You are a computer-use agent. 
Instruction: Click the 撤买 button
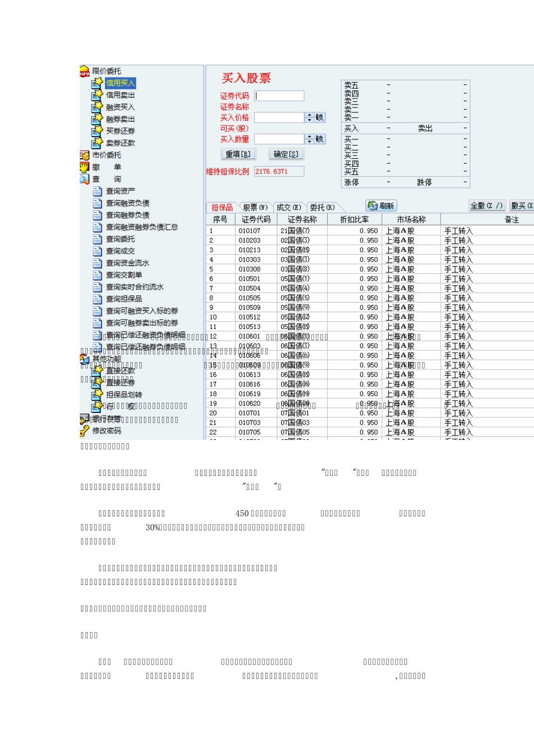click(522, 206)
